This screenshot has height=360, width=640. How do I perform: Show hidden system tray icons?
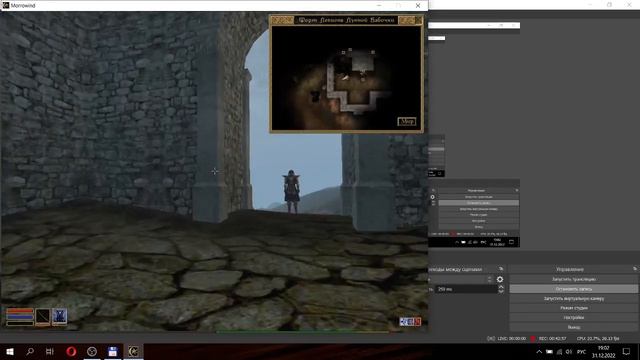pyautogui.click(x=539, y=351)
